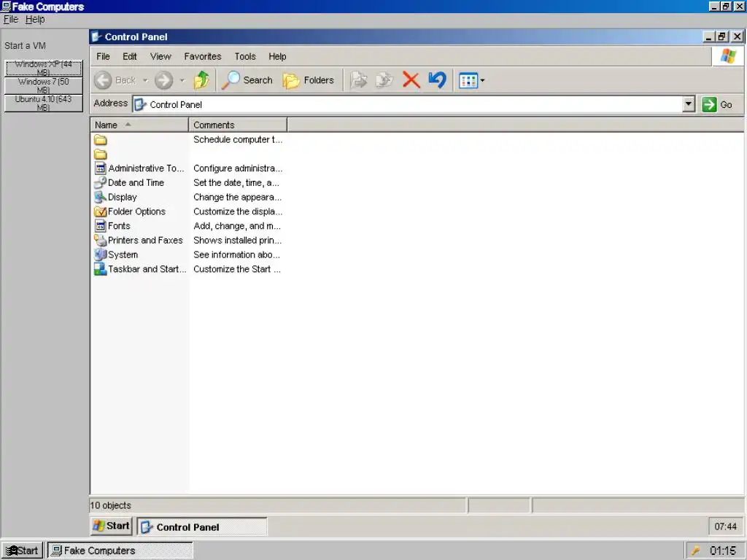
Task: Click the green Go button
Action: (x=716, y=104)
